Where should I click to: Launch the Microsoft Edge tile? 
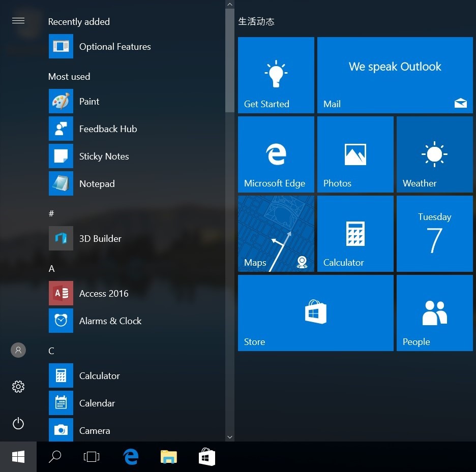click(x=276, y=154)
